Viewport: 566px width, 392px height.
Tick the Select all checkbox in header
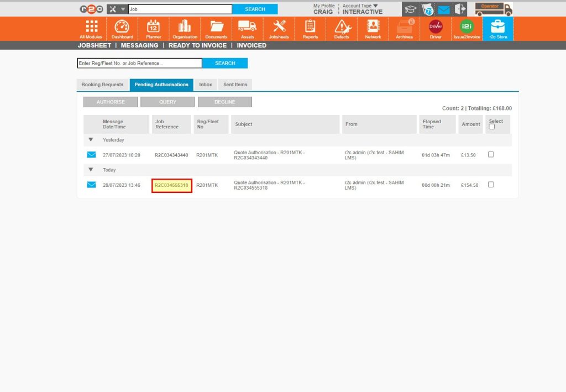click(x=491, y=127)
